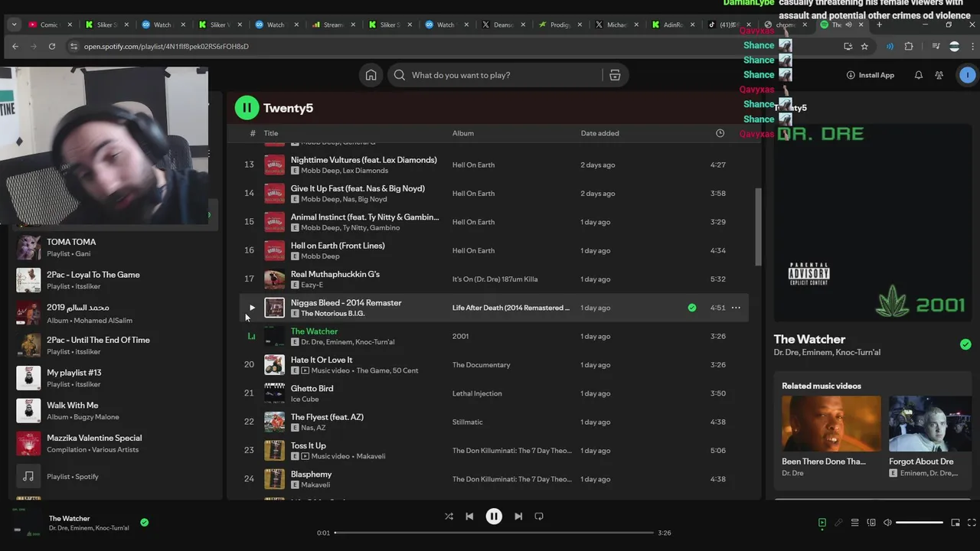980x551 pixels.
Task: Sort tracks by Date added header
Action: [x=599, y=133]
